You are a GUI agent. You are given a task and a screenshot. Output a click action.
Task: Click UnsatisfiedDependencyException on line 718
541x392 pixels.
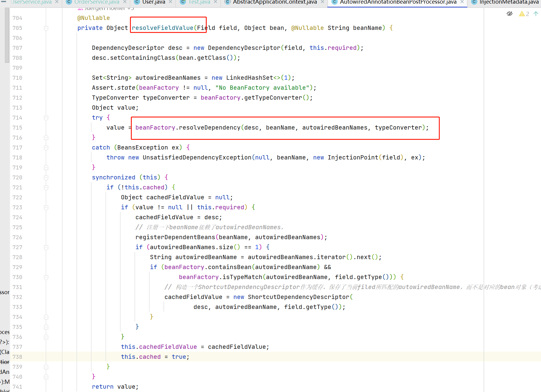[197, 158]
